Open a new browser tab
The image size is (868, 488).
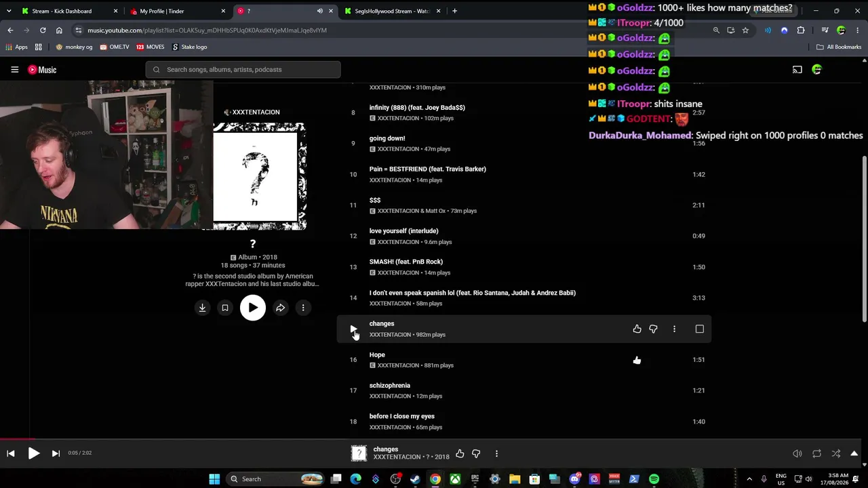pyautogui.click(x=454, y=11)
